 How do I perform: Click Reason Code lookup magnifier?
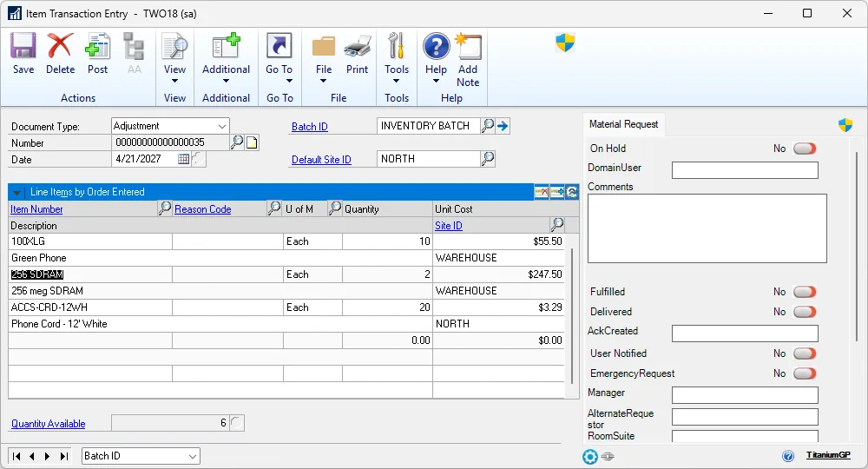click(x=273, y=208)
